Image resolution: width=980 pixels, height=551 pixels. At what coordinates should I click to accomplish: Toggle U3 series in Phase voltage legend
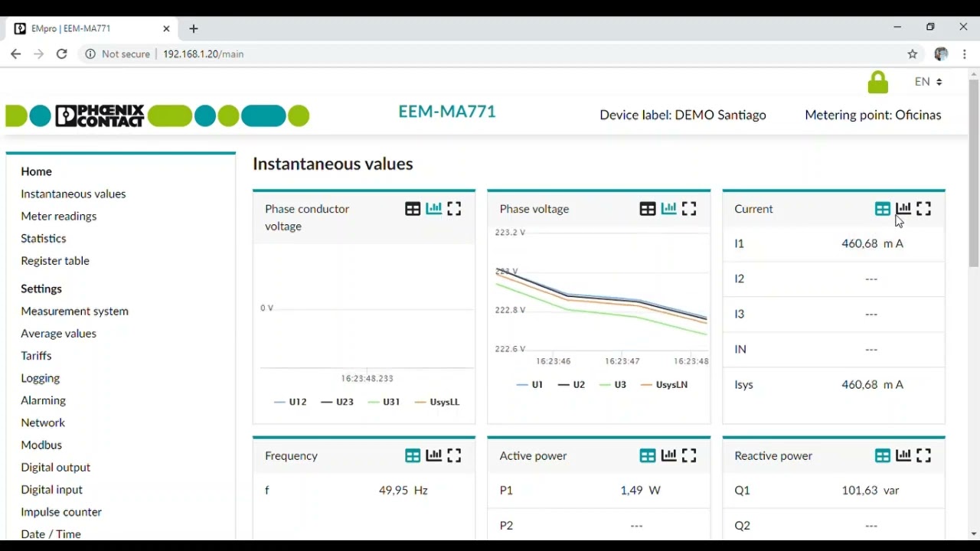[613, 385]
